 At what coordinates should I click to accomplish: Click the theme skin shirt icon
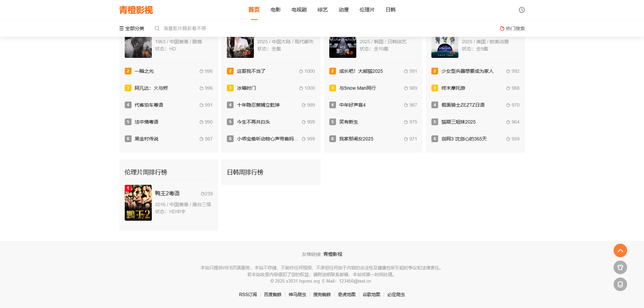click(620, 267)
